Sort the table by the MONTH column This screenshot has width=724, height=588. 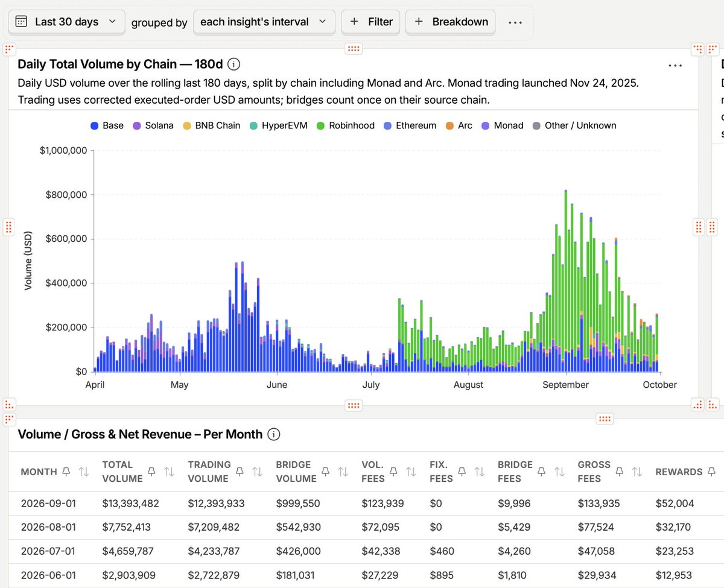(84, 472)
